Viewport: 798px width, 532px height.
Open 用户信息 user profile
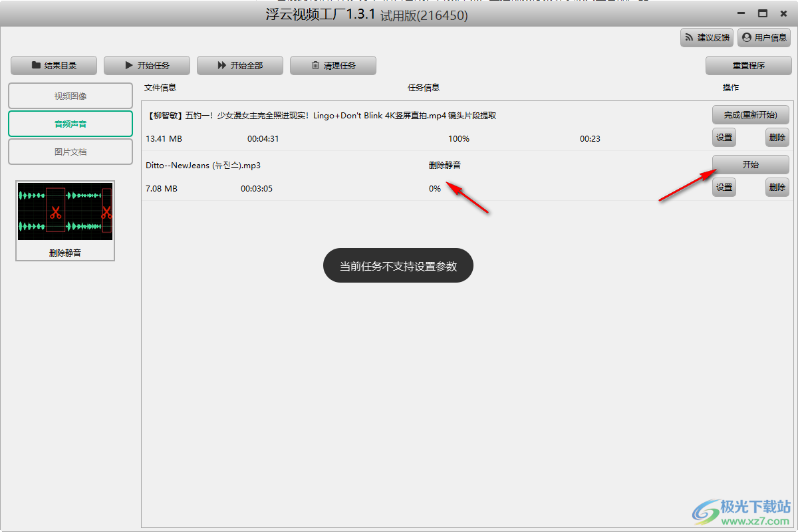764,38
